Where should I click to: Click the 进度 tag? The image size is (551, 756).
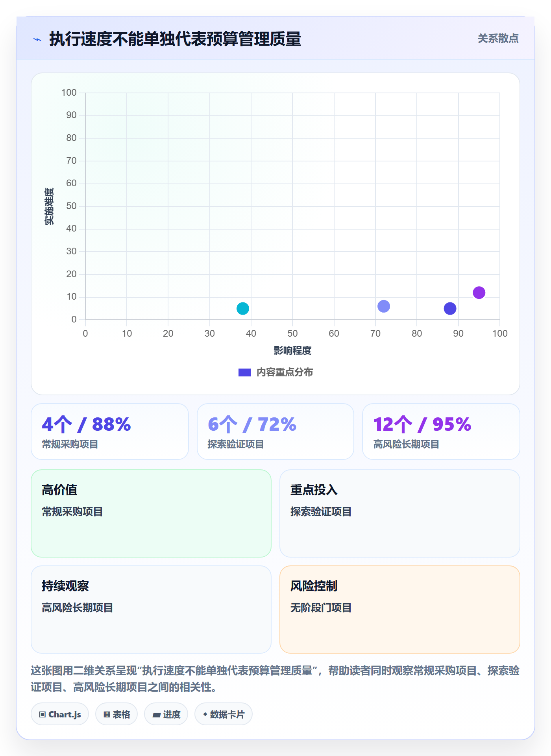166,714
